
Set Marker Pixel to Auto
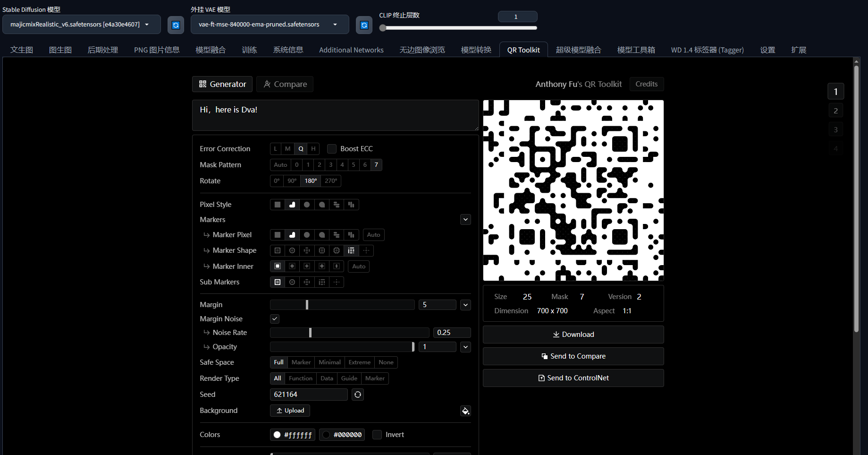[373, 235]
